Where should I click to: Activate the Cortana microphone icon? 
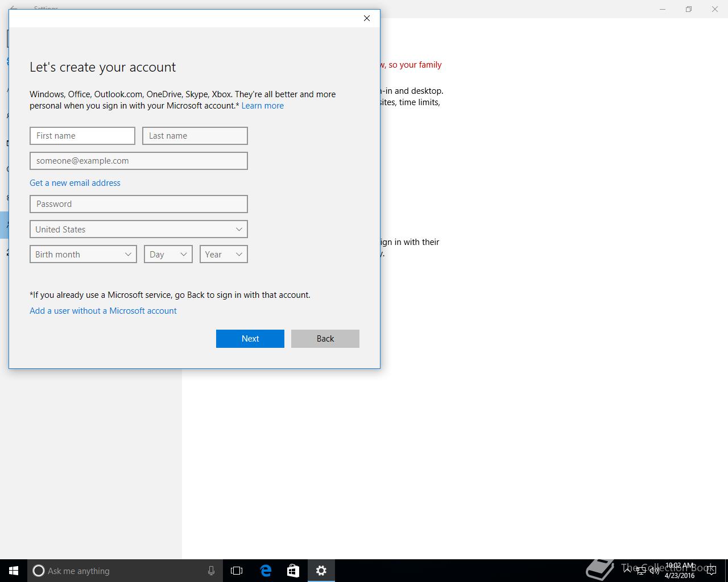click(x=211, y=571)
